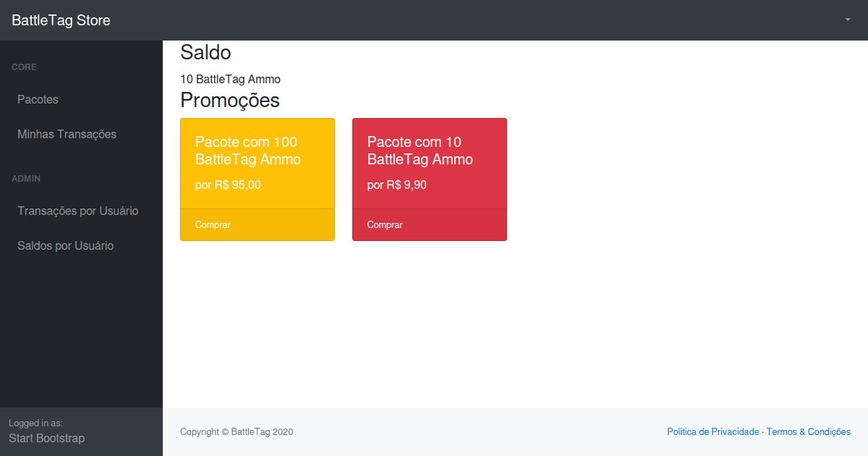Click the Start Bootstrap logged-in link
Viewport: 868px width, 456px height.
point(48,438)
